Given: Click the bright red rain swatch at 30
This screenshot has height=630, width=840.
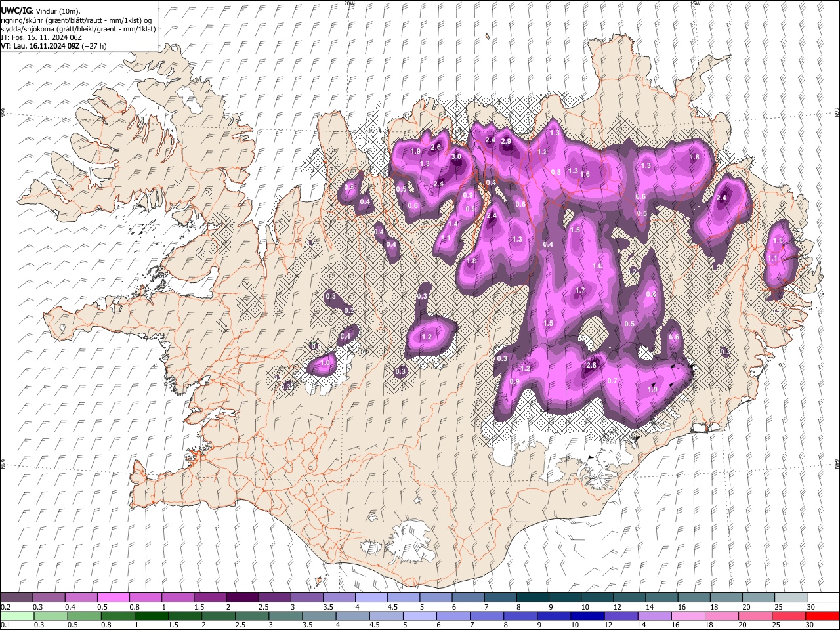Looking at the screenshot, I should [x=822, y=616].
